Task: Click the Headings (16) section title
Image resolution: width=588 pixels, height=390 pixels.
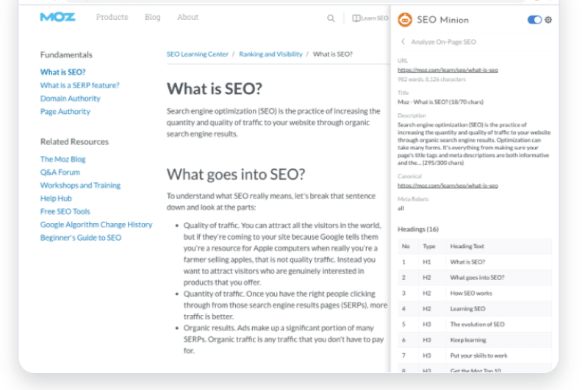Action: (418, 229)
